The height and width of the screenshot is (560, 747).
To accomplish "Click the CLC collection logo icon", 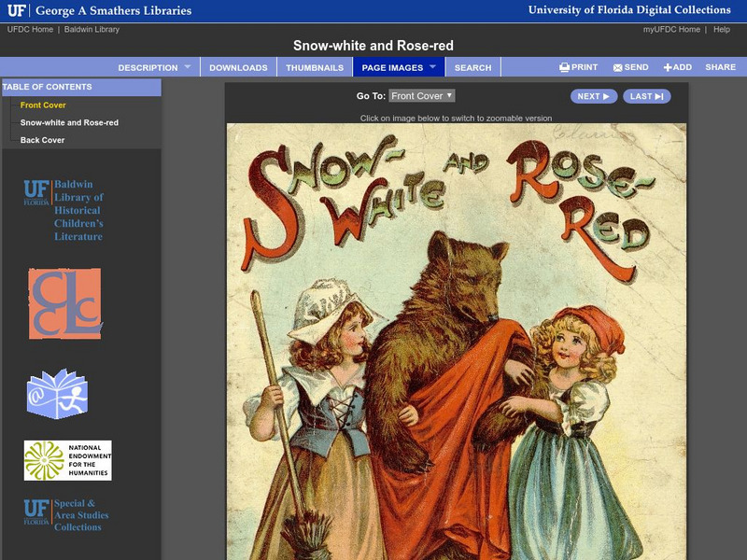I will 64,303.
